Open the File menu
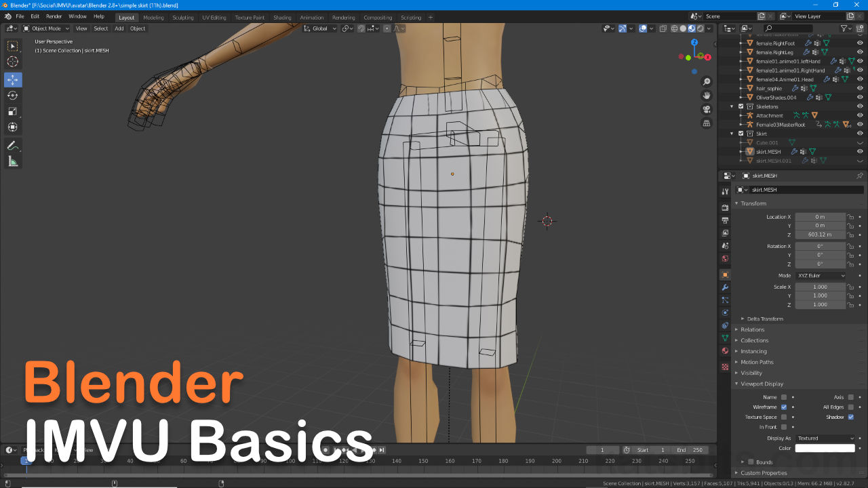The image size is (868, 488). 20,16
